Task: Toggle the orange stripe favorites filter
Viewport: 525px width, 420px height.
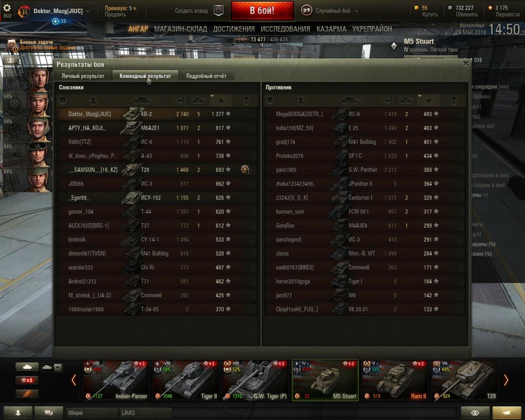Action: coord(27,393)
